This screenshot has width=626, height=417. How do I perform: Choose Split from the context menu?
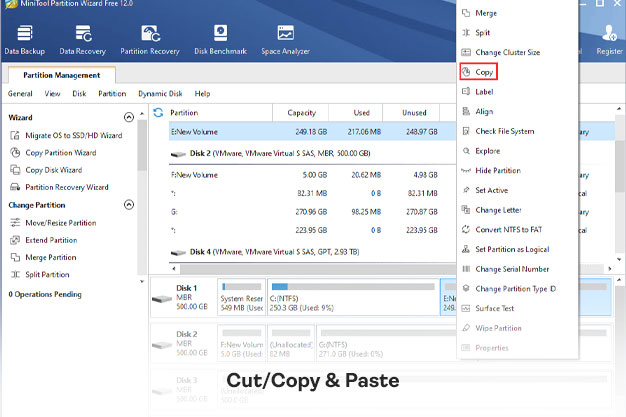pyautogui.click(x=482, y=33)
